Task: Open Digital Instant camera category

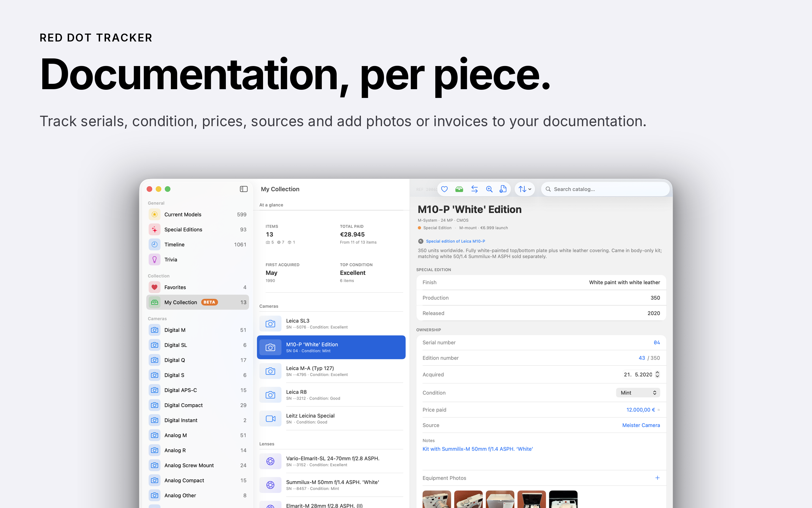Action: 197,420
